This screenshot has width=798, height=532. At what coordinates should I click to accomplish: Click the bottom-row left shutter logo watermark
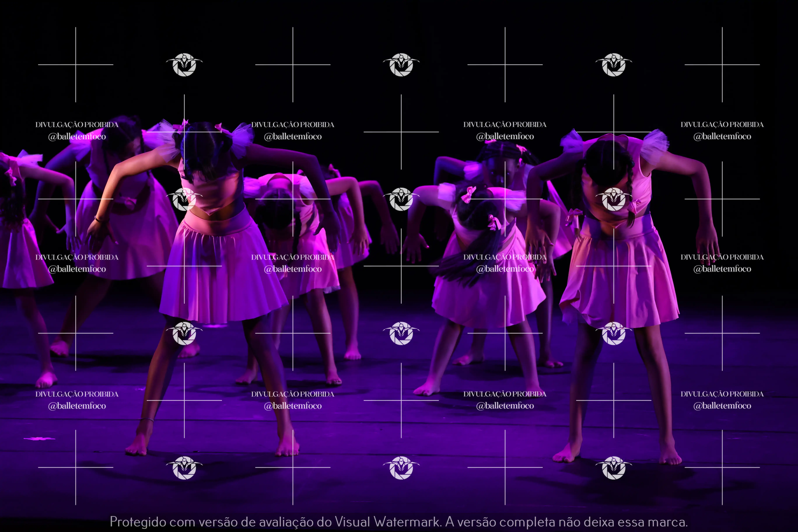pos(184,468)
